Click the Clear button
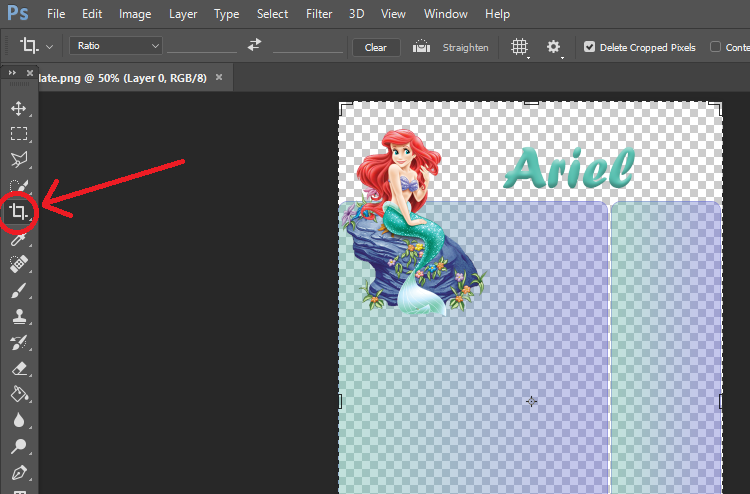Screen dimensions: 750x494 [376, 47]
